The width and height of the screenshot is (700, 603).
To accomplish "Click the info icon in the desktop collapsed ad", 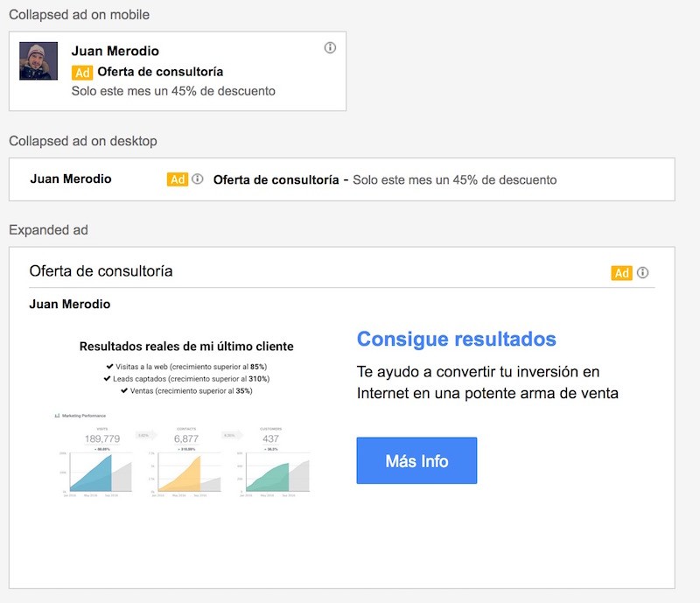I will pyautogui.click(x=198, y=179).
